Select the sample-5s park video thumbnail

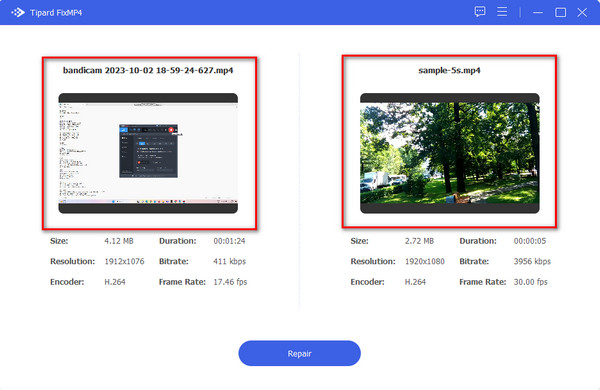pyautogui.click(x=450, y=153)
